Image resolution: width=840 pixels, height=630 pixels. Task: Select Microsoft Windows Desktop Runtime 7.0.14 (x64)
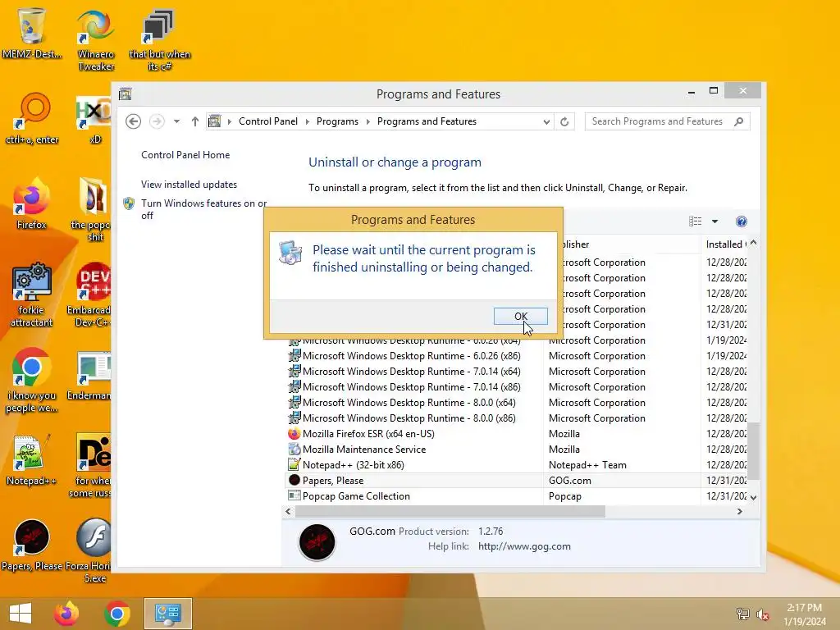point(411,372)
